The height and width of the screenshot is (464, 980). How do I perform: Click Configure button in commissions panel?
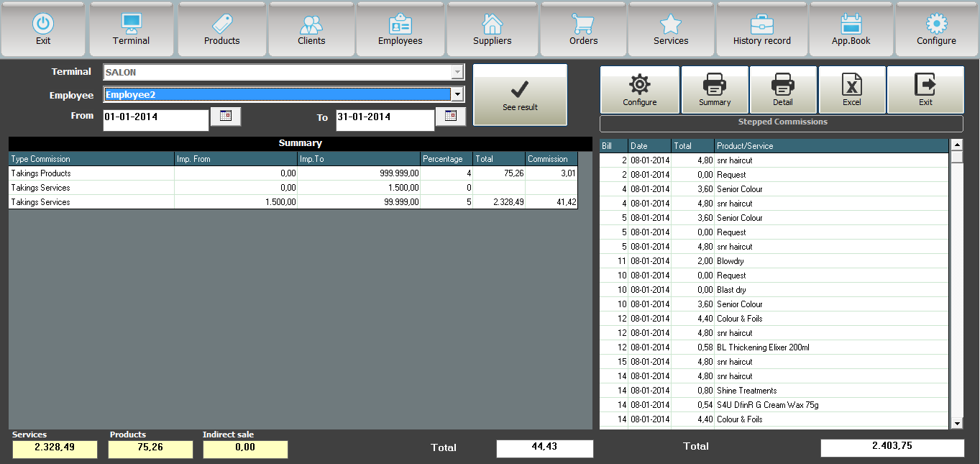point(639,90)
